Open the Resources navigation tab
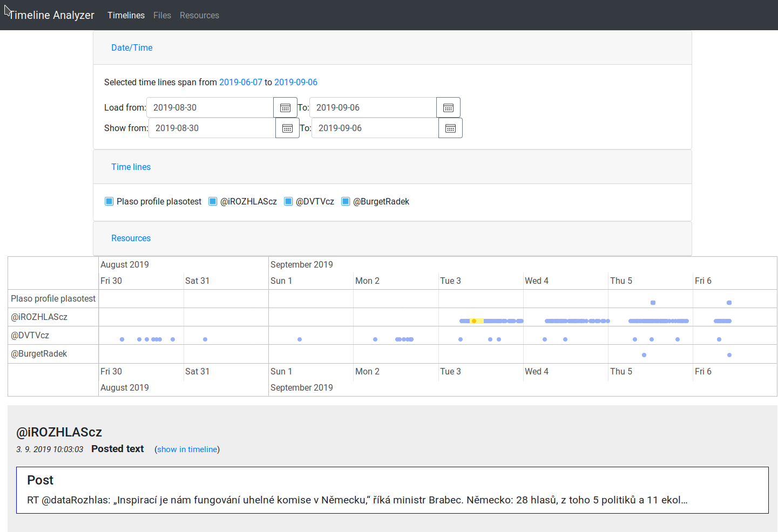Screen dimensions: 778x532 point(199,15)
